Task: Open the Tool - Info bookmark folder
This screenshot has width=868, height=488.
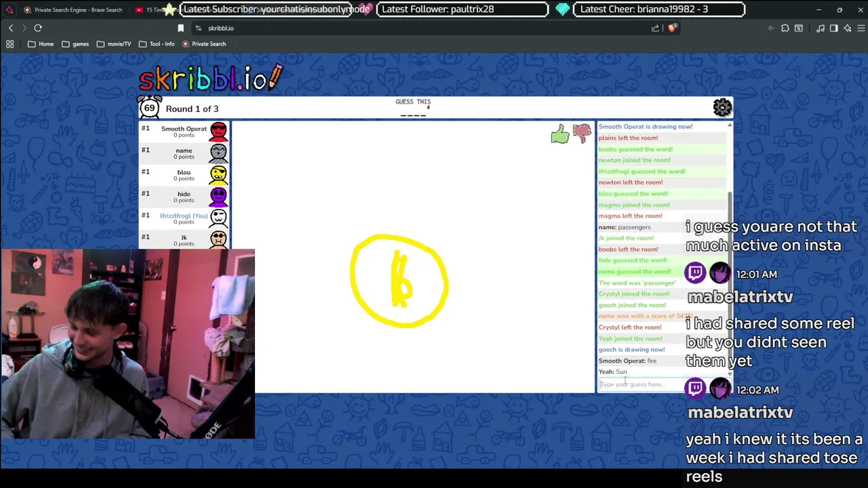Action: click(156, 44)
